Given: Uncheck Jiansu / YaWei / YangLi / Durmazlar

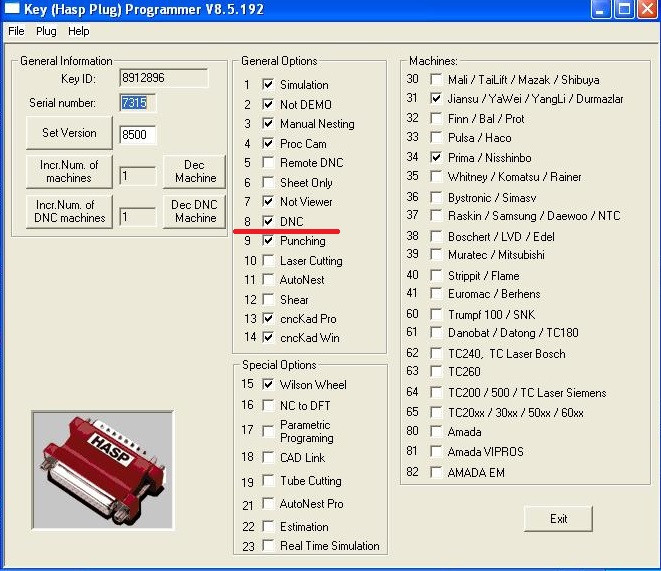Looking at the screenshot, I should click(436, 99).
